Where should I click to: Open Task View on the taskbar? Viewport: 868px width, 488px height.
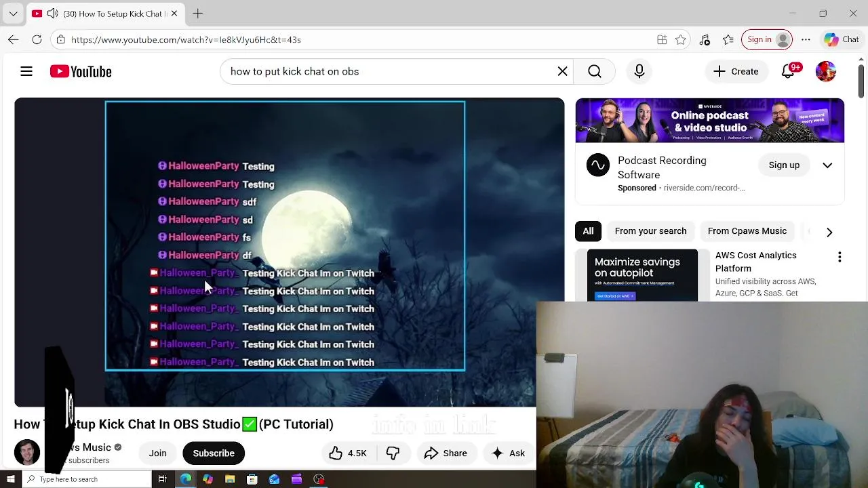163,479
